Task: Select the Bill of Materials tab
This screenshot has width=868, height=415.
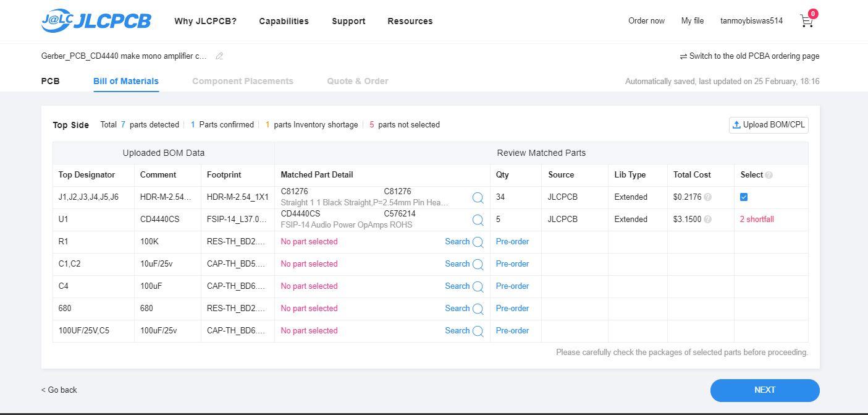Action: (126, 81)
